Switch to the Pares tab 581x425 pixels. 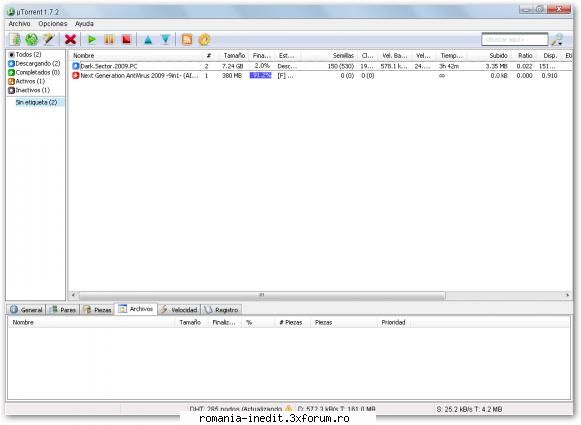62,310
